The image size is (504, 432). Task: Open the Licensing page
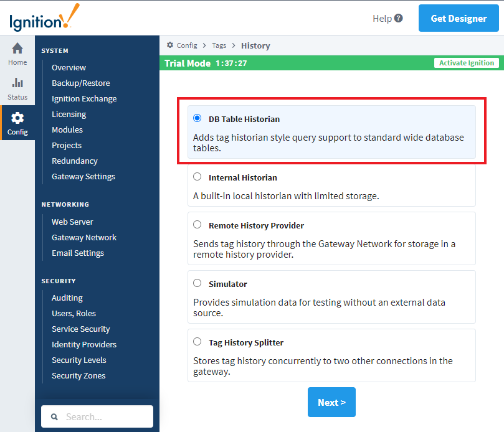click(69, 115)
